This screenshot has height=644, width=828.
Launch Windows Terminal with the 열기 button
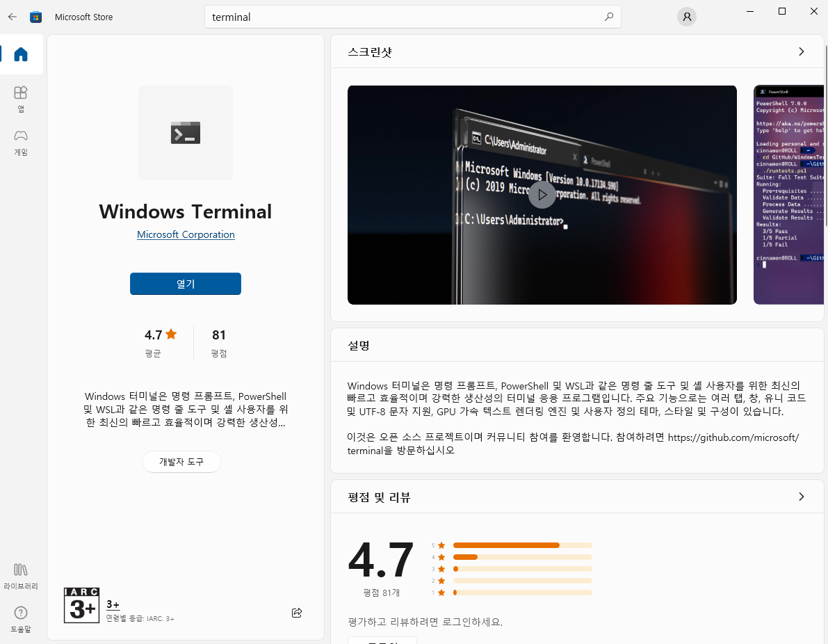185,284
